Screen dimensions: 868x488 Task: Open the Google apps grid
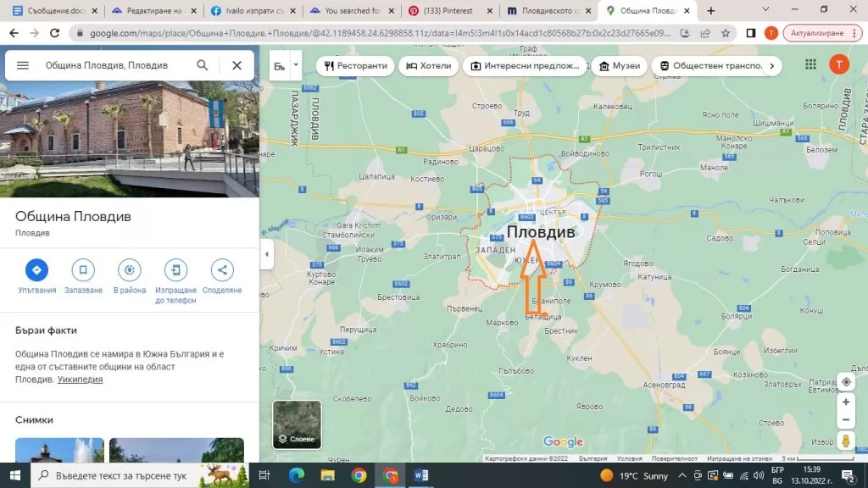[810, 64]
